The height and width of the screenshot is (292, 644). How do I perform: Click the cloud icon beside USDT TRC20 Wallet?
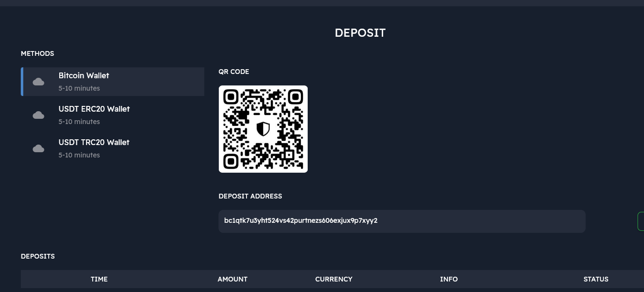click(x=39, y=149)
